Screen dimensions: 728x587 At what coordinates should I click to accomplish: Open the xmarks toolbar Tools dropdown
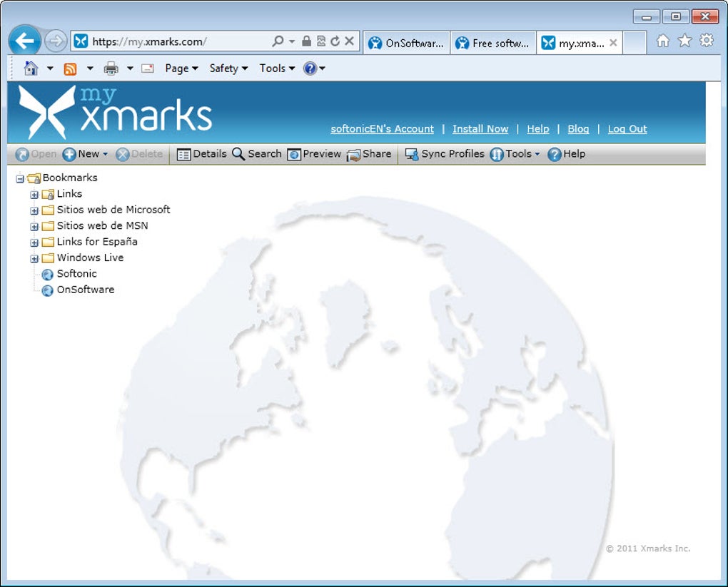pos(515,154)
